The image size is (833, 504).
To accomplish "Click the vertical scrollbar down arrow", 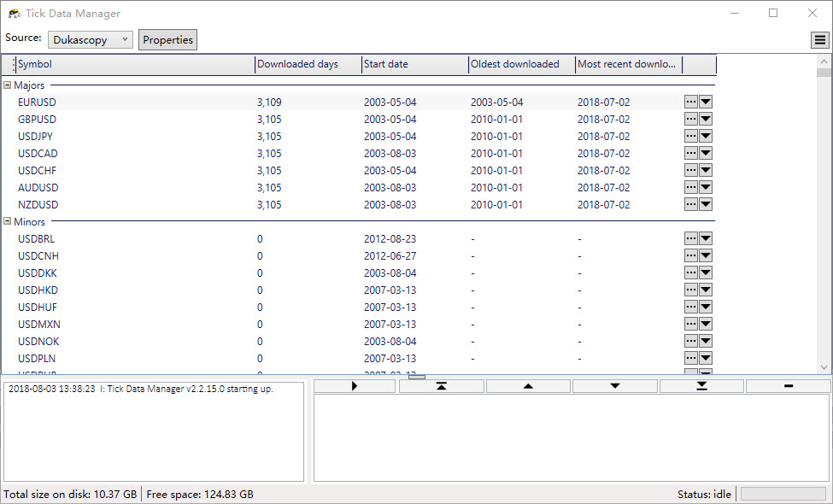I will [824, 367].
